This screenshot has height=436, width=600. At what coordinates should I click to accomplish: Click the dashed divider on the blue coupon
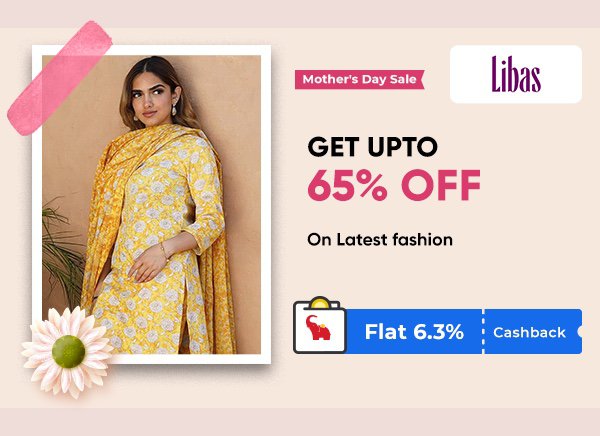pos(483,331)
